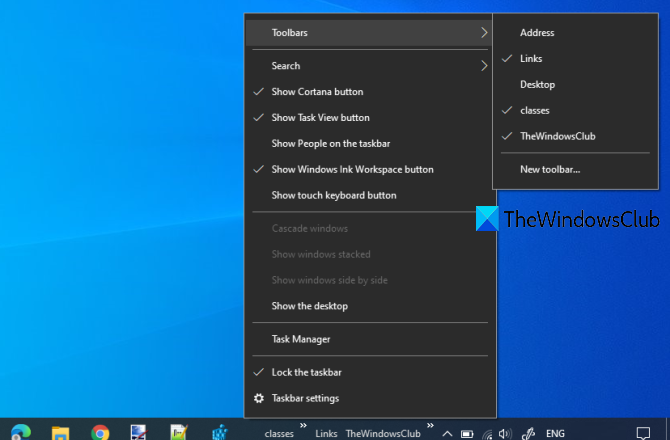Enable the Desktop toolbar
Viewport: 670px width, 440px height.
[x=575, y=85]
